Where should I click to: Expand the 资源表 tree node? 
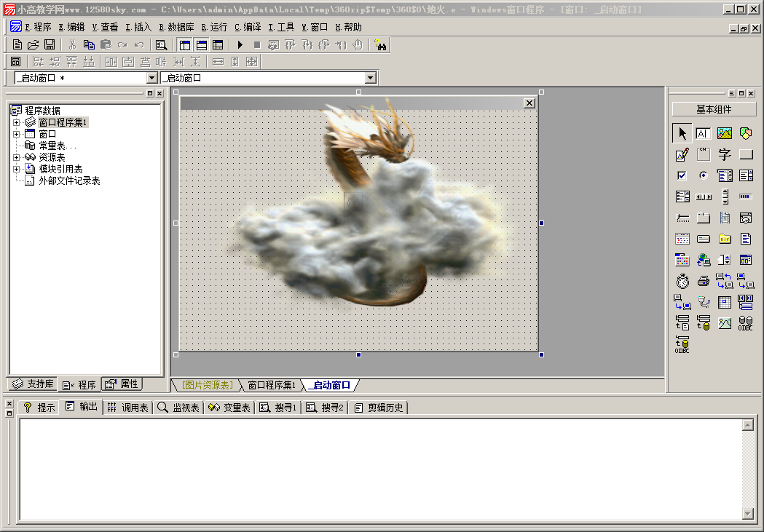pos(16,157)
